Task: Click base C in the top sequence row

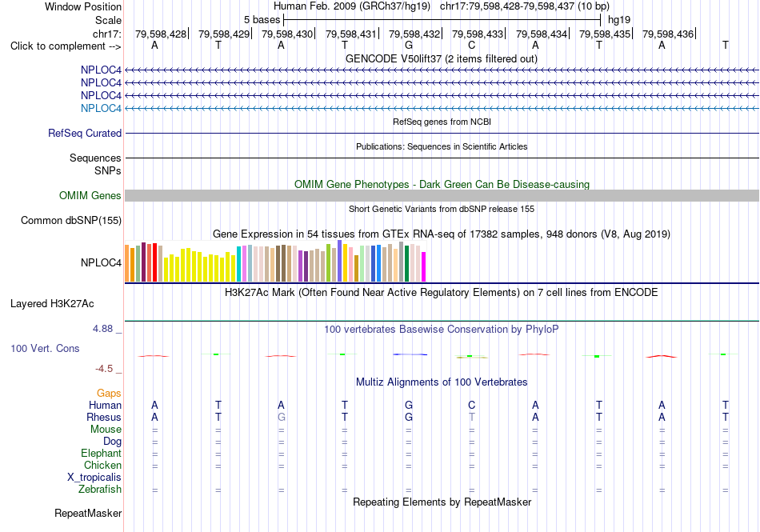Action: click(x=472, y=45)
